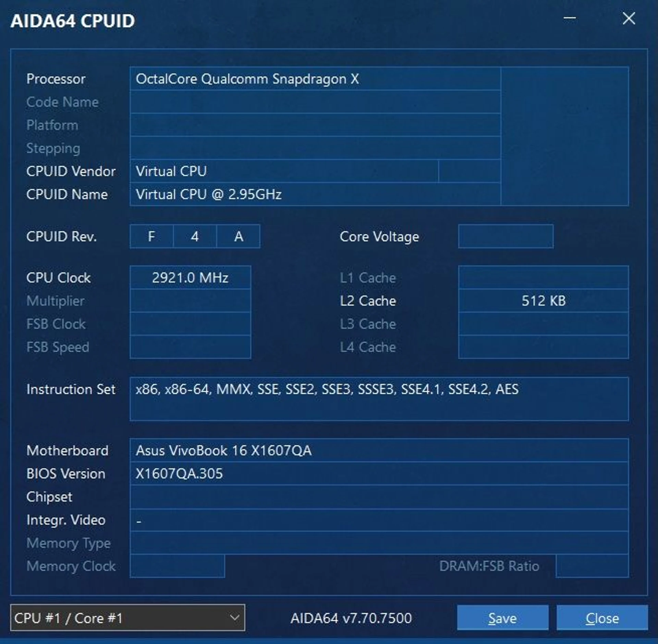The image size is (658, 644).
Task: Click the L2 Cache label
Action: pos(368,301)
